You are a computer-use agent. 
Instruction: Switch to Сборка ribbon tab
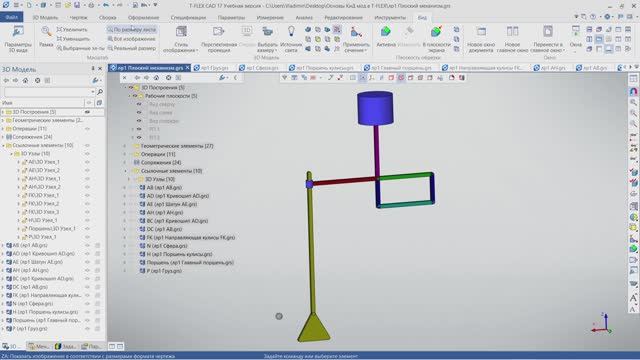[x=107, y=18]
